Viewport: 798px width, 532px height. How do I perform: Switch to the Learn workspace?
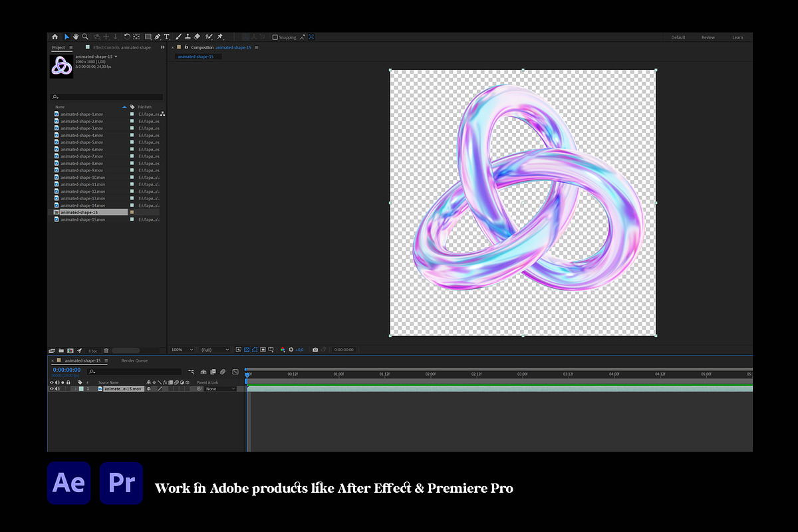pyautogui.click(x=737, y=37)
